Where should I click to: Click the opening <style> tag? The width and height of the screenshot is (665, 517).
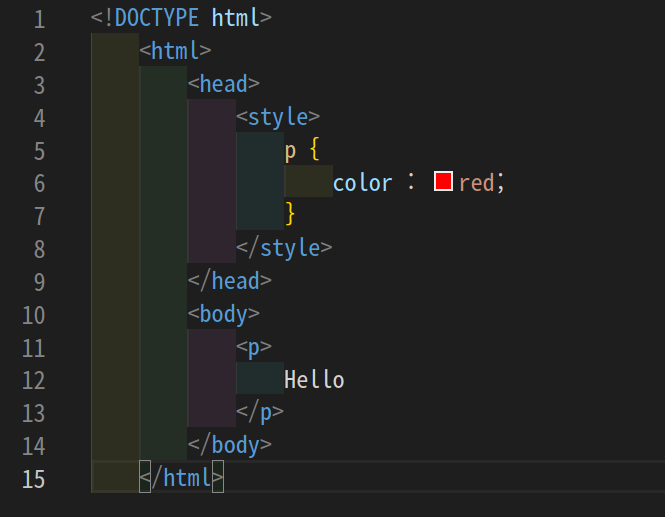[278, 117]
